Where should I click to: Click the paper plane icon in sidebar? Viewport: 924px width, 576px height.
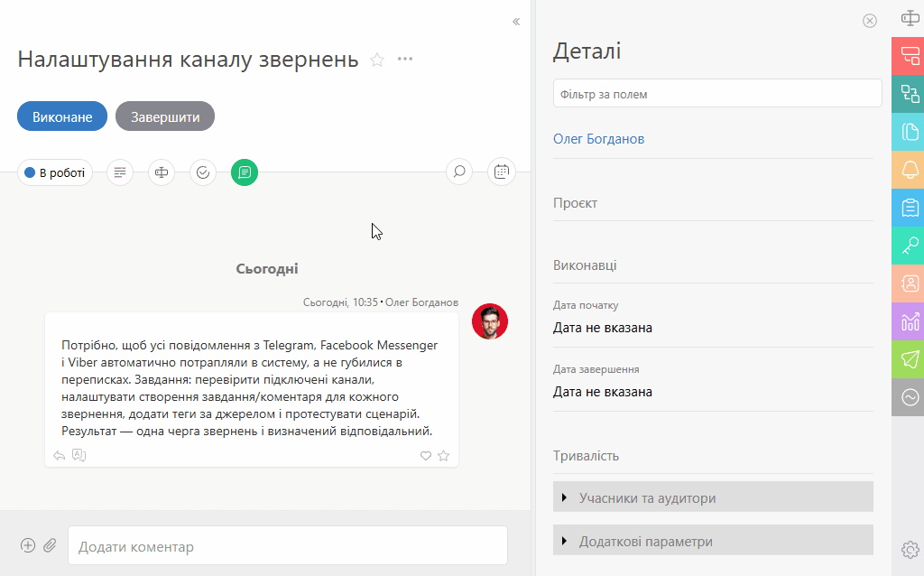click(910, 359)
